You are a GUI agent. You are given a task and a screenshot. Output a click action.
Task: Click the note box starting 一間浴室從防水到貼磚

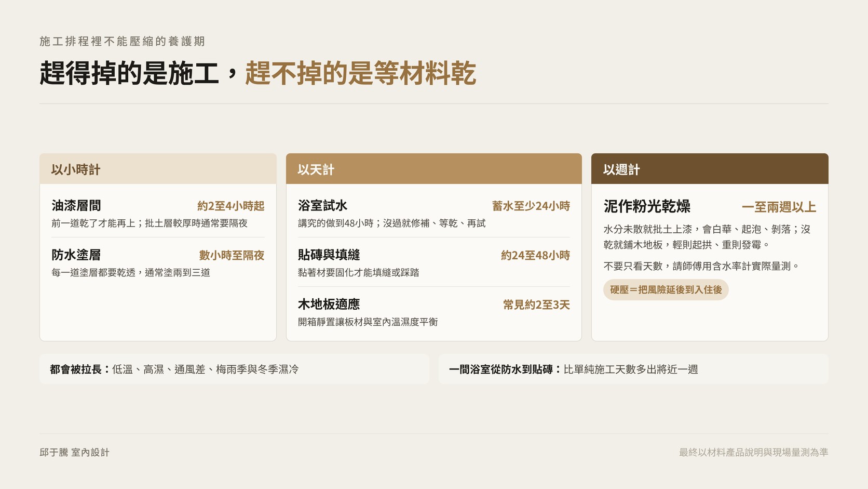point(633,369)
